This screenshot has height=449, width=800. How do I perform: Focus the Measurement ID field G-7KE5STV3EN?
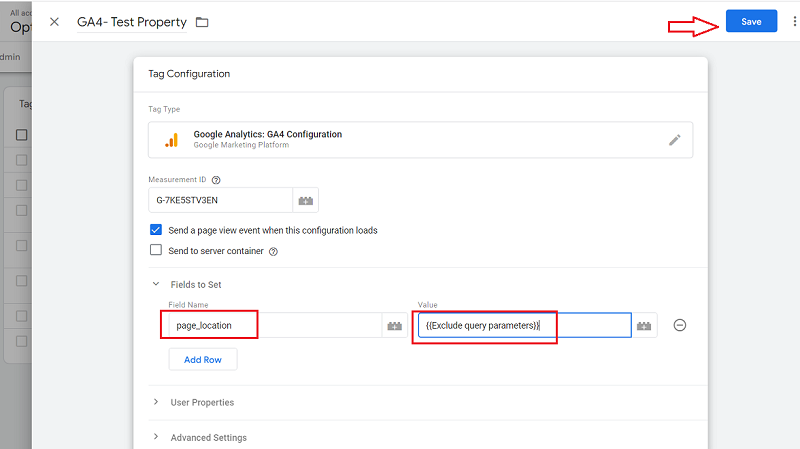[x=220, y=200]
